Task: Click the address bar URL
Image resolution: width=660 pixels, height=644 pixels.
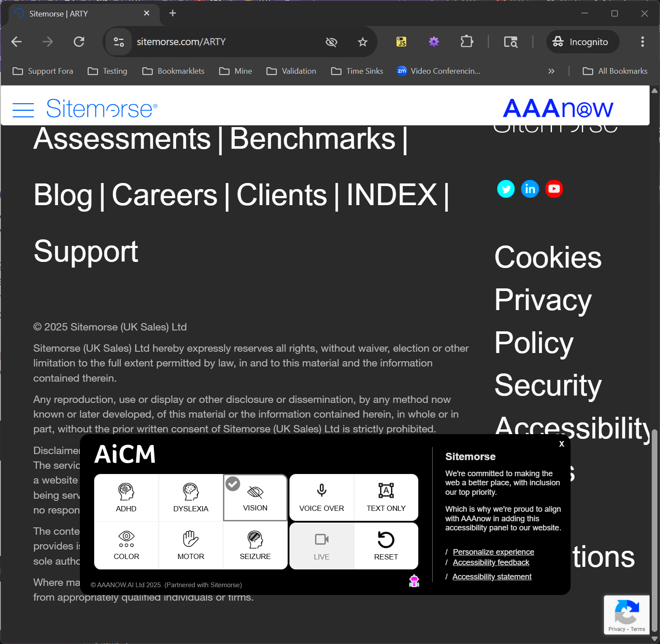Action: (181, 42)
